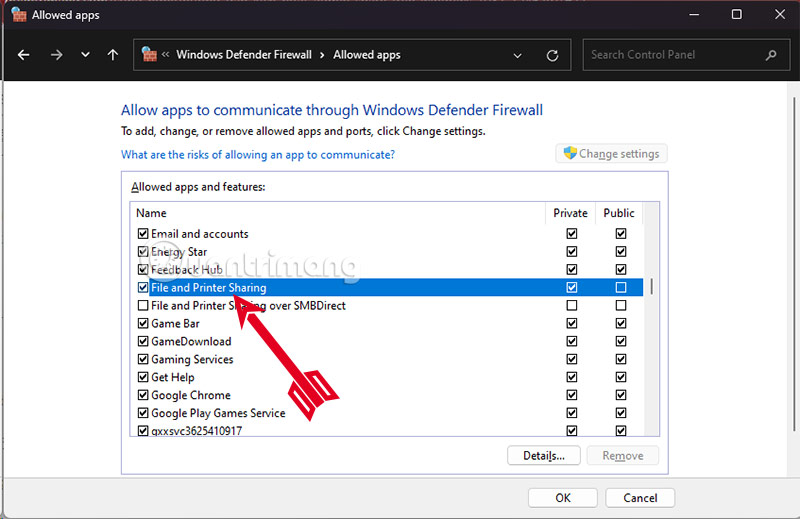This screenshot has width=800, height=519.
Task: Uncheck Public for Email and accounts
Action: click(x=620, y=234)
